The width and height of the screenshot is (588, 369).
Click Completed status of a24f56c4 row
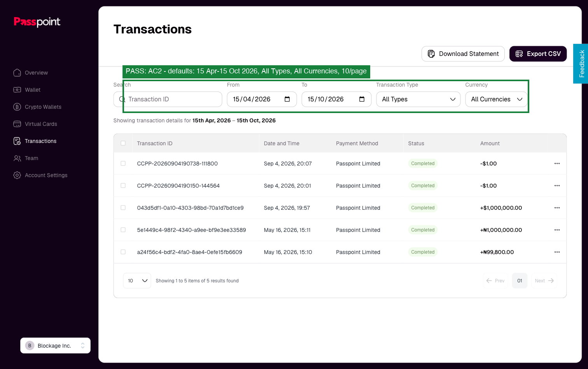point(423,252)
